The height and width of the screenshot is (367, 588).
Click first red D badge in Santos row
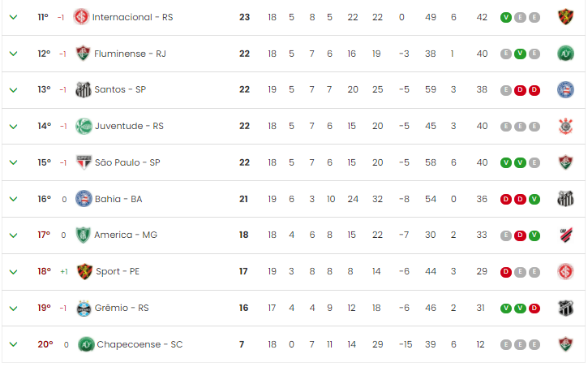[x=520, y=90]
